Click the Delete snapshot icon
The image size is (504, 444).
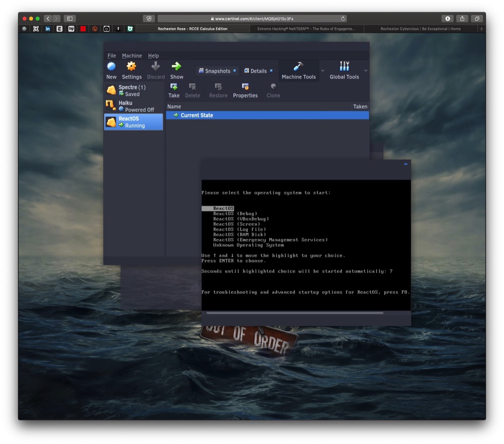click(x=192, y=87)
